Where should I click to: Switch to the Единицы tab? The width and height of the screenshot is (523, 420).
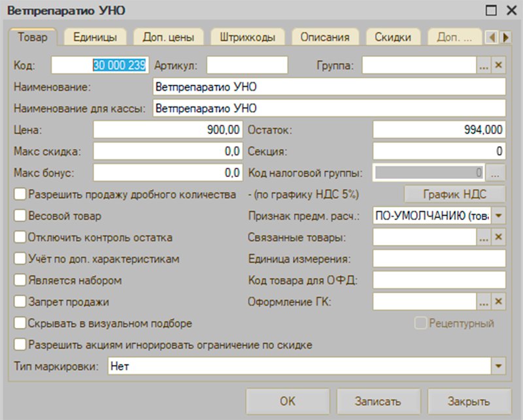tap(95, 37)
